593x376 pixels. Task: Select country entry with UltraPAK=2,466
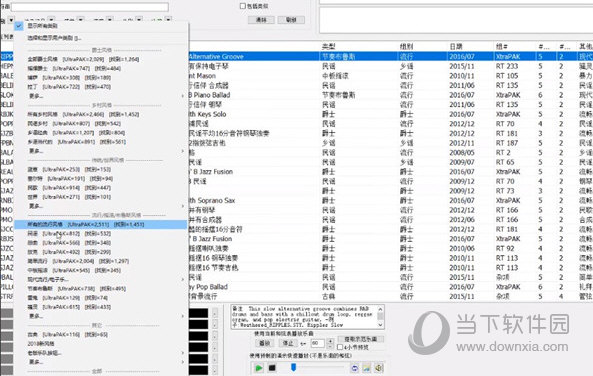click(x=101, y=114)
